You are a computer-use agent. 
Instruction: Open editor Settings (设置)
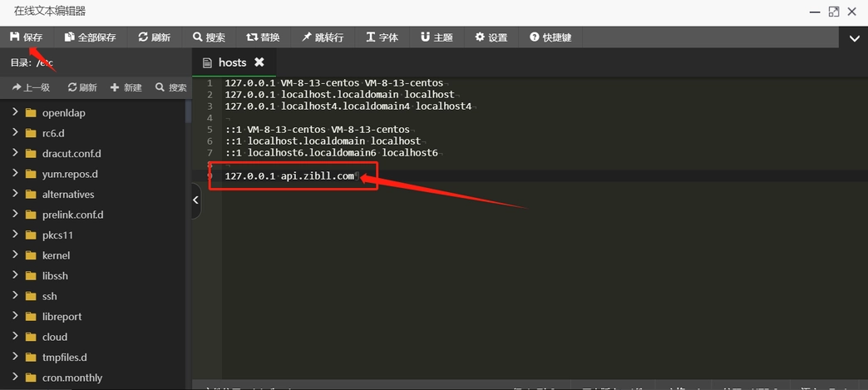(x=491, y=37)
